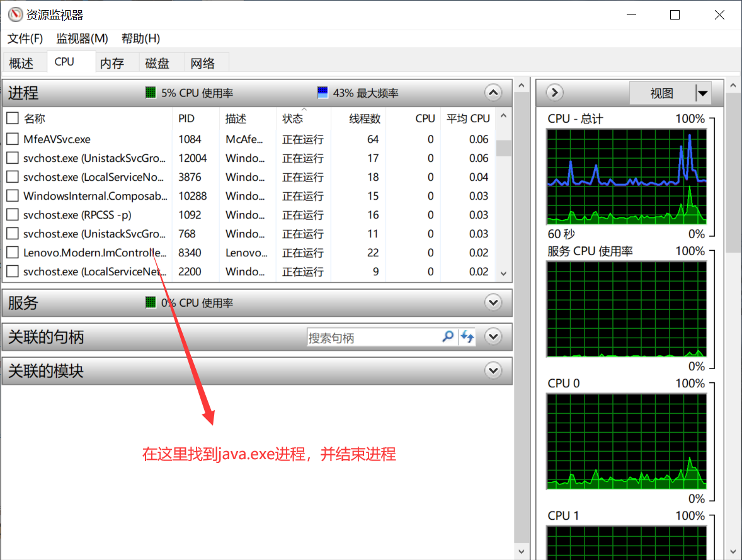
Task: Click the graphs pane scroll-down arrow
Action: coord(733,551)
